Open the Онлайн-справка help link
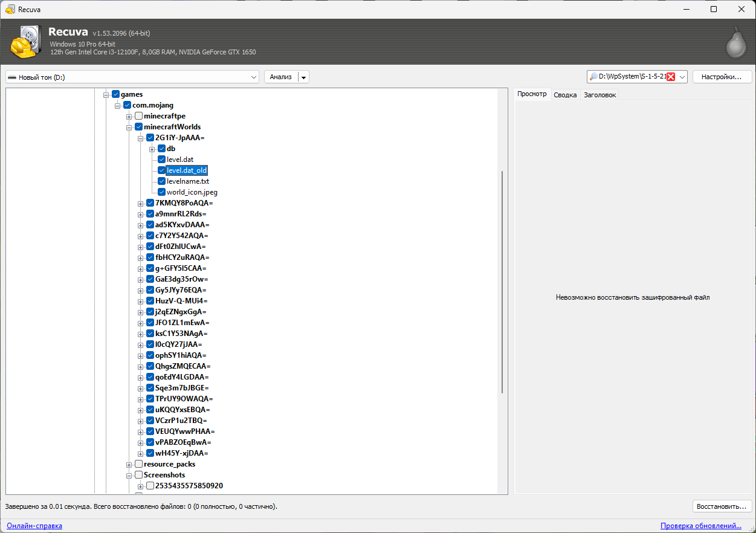The height and width of the screenshot is (533, 756). point(34,526)
